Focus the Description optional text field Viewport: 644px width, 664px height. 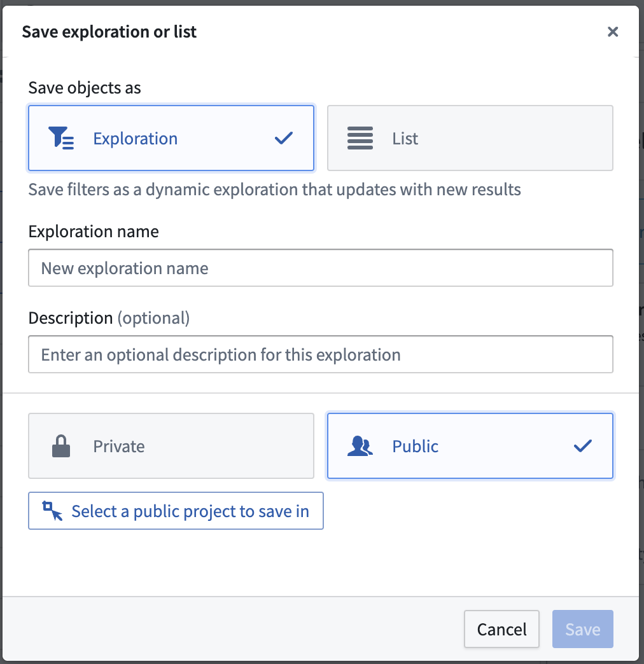coord(321,354)
